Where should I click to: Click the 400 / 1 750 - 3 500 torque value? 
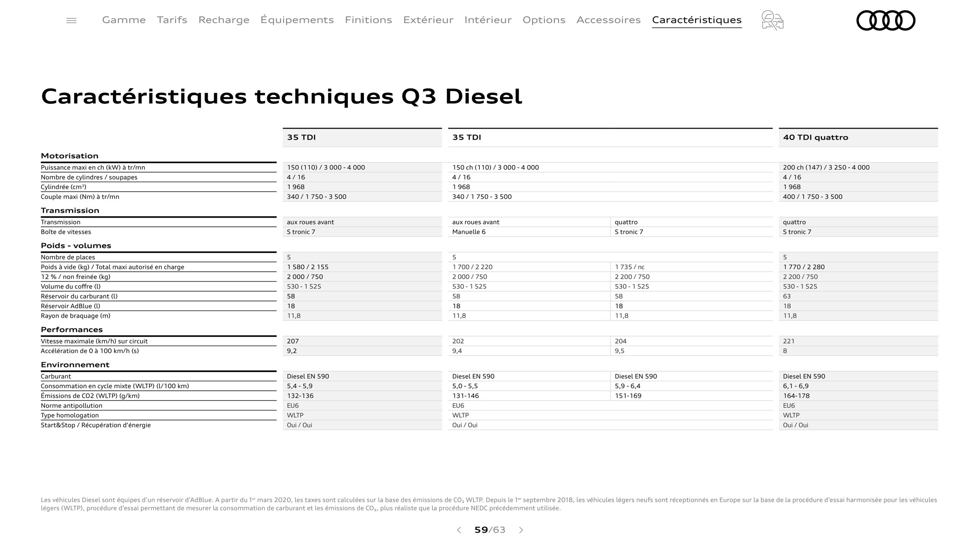click(813, 197)
